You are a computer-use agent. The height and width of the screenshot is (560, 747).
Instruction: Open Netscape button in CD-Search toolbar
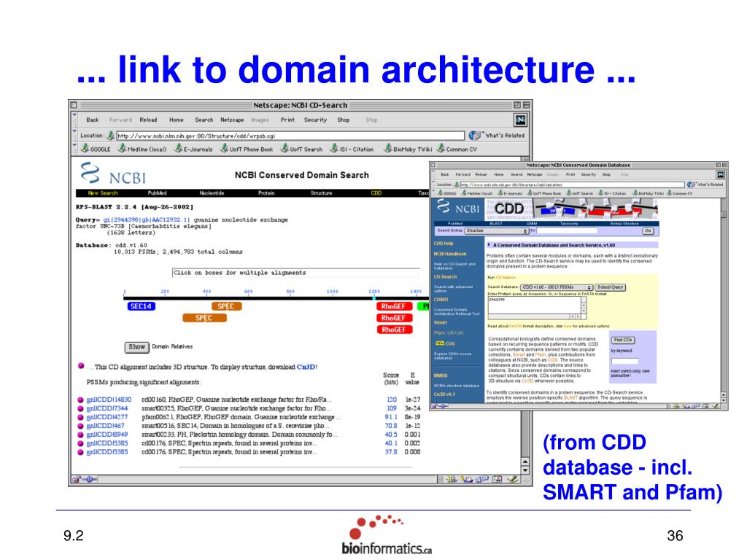point(232,120)
